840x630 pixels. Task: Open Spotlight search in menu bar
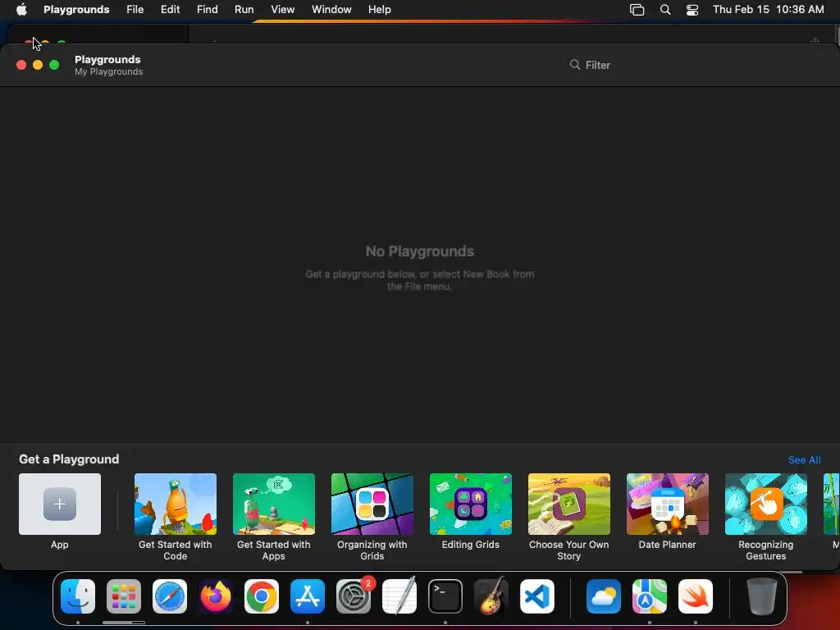point(664,10)
